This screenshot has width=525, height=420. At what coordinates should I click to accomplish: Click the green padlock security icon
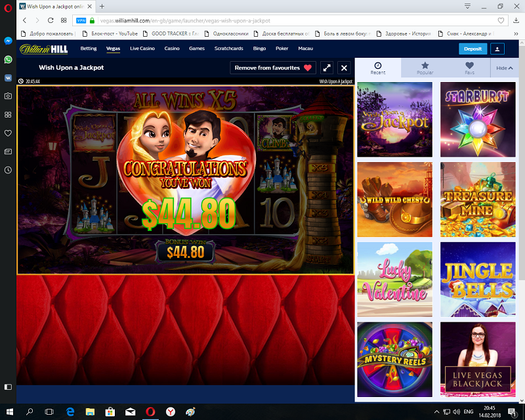[x=92, y=20]
